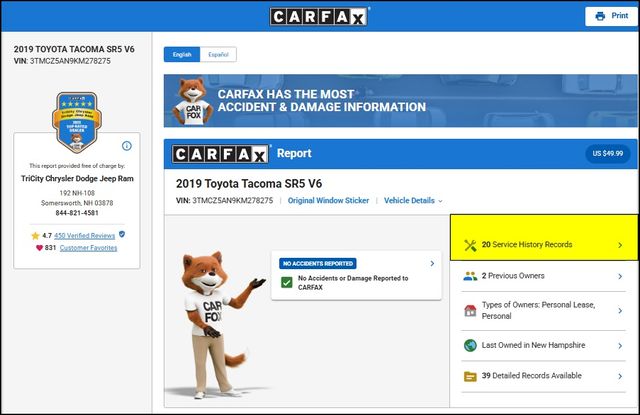Open the Last Owned in New Hampshire chevron
The height and width of the screenshot is (415, 640).
[620, 346]
